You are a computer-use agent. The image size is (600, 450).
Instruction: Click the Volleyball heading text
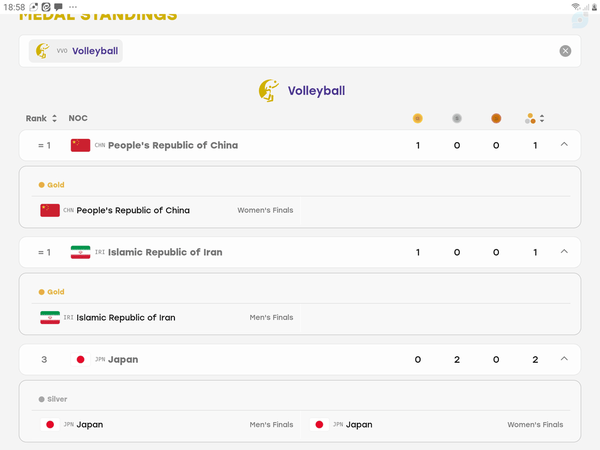[x=316, y=91]
